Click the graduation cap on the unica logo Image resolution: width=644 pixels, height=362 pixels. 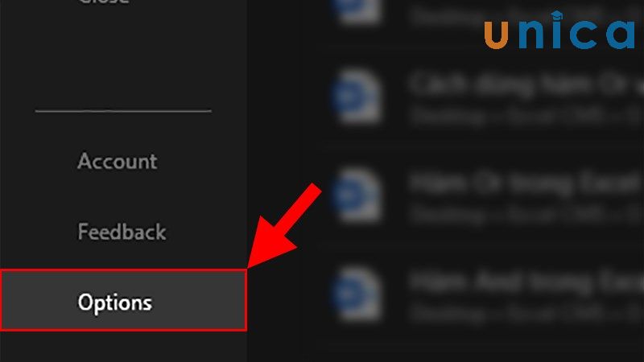557,16
